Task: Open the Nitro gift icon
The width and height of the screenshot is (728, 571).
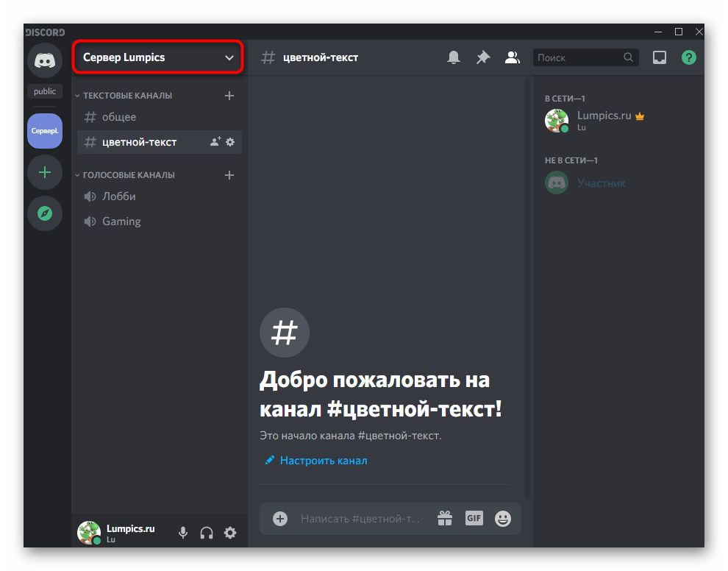Action: coord(445,519)
